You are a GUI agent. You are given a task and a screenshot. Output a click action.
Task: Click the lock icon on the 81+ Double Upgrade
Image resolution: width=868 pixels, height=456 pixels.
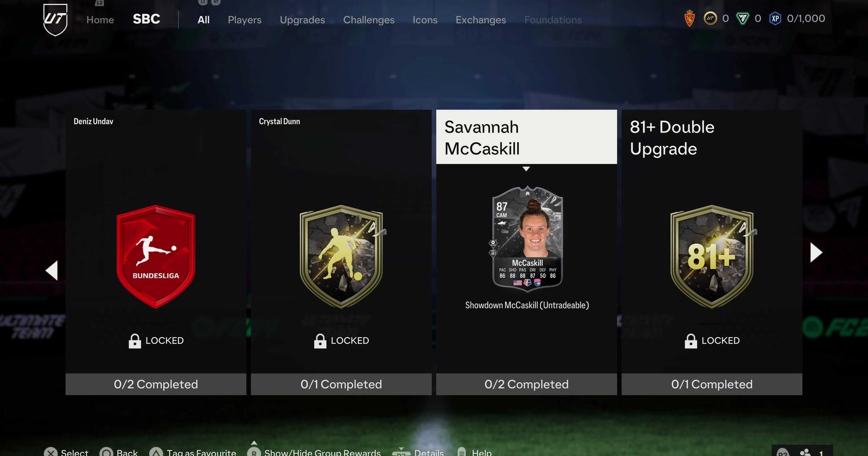[x=691, y=341]
